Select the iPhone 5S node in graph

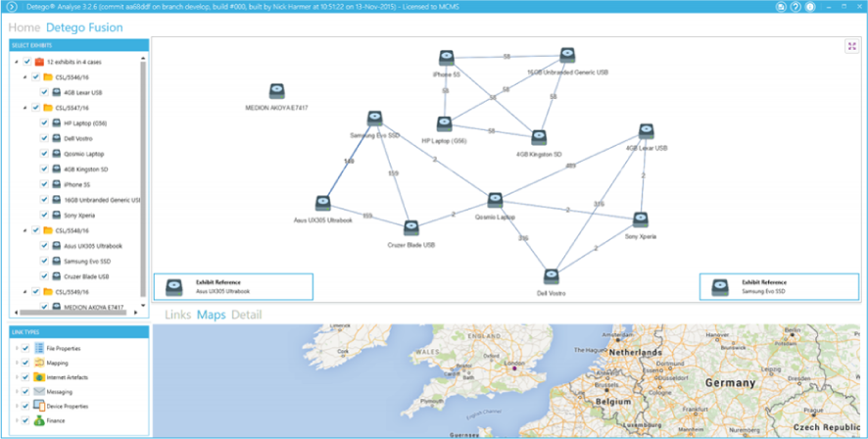(447, 58)
